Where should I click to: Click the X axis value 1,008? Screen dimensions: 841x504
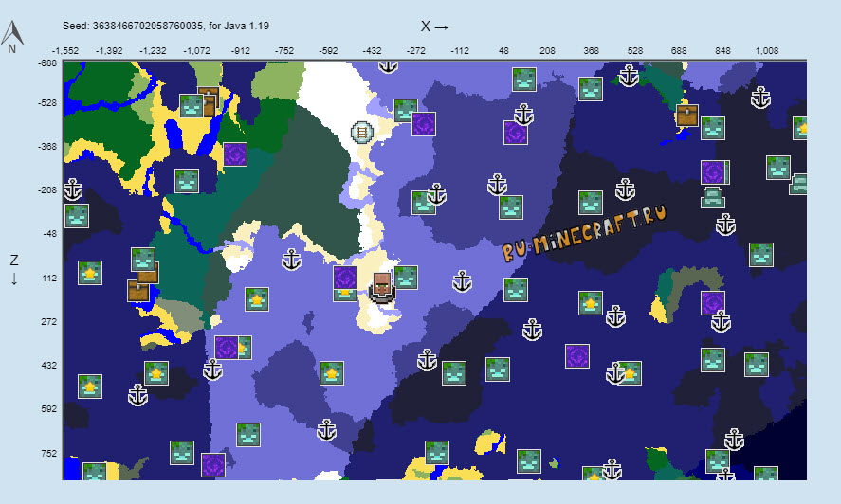[x=767, y=51]
